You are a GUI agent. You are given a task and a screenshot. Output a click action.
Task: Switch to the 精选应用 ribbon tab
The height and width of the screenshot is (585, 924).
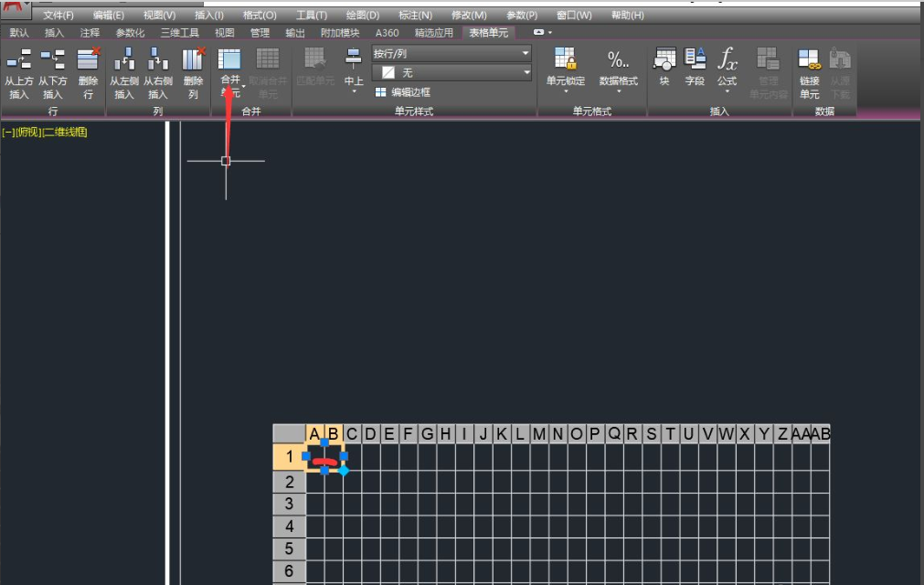click(x=434, y=33)
